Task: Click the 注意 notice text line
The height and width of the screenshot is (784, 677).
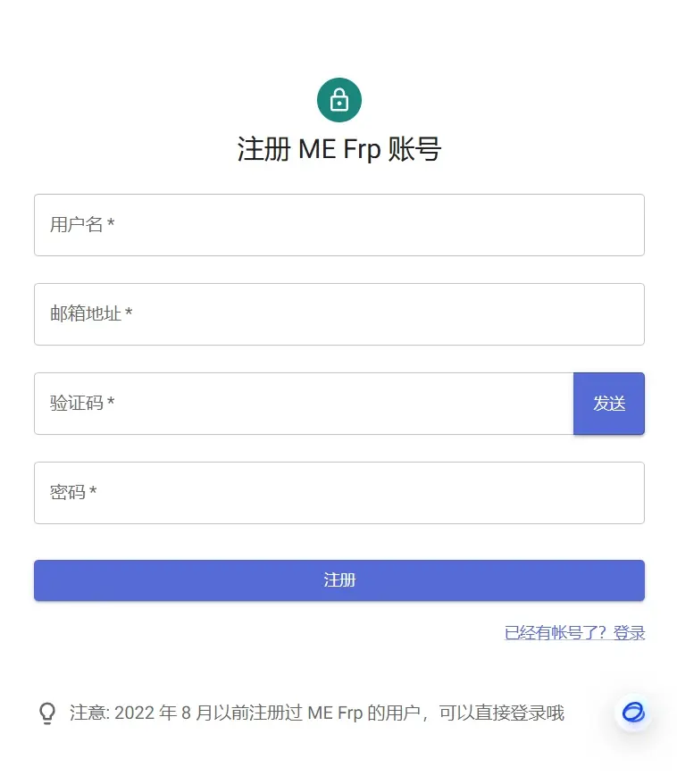Action: click(x=317, y=713)
